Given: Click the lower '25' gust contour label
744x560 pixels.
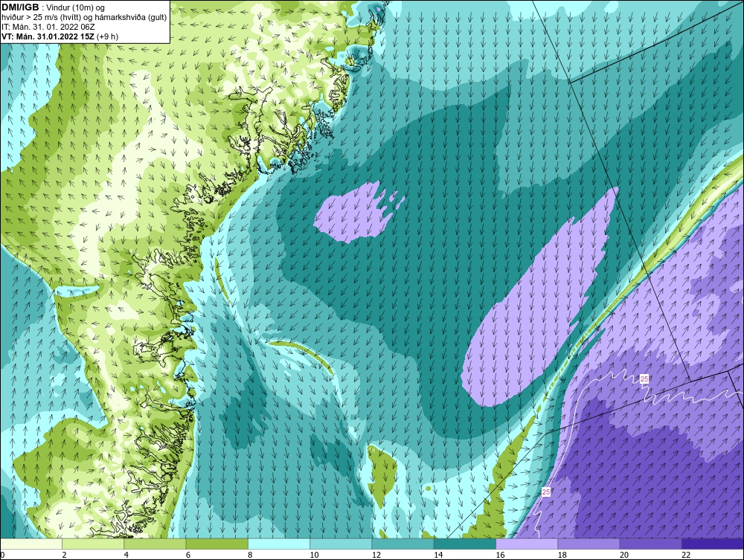Looking at the screenshot, I should [x=546, y=492].
